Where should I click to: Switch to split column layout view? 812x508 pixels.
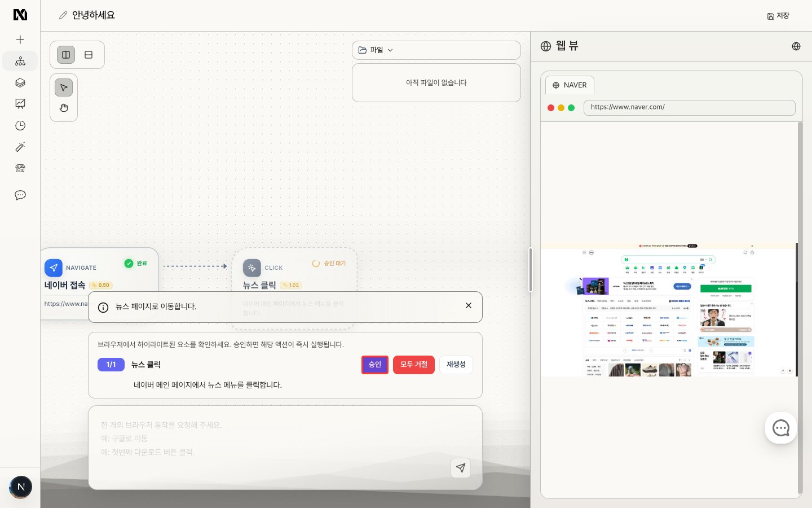66,55
